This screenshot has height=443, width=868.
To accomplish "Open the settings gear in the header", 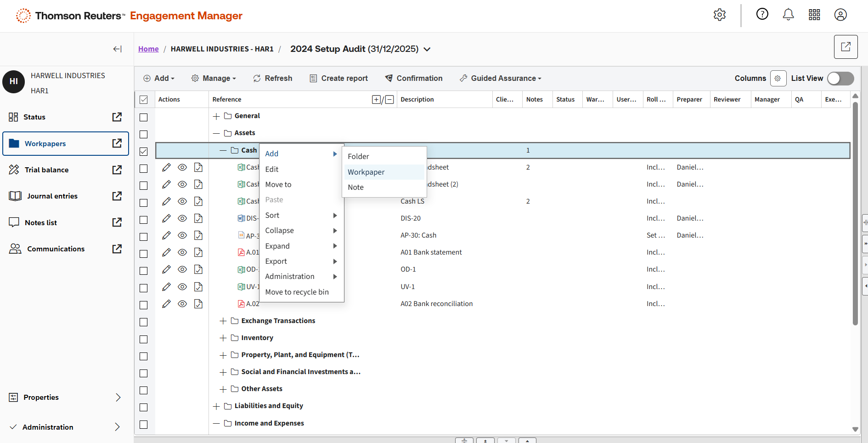I will point(719,15).
